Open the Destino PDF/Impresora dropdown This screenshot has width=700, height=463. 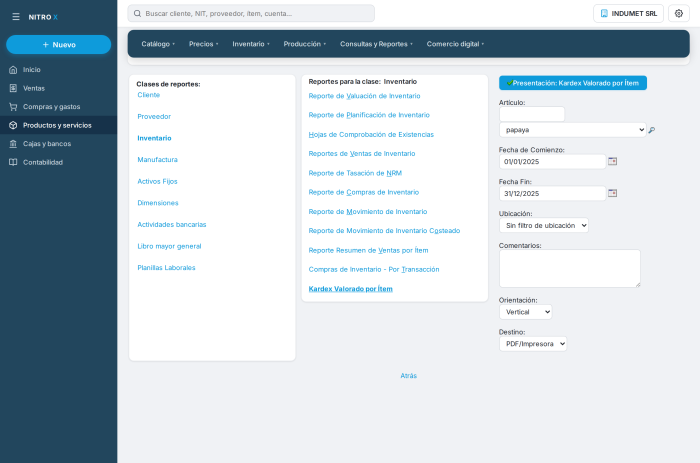[x=533, y=344]
